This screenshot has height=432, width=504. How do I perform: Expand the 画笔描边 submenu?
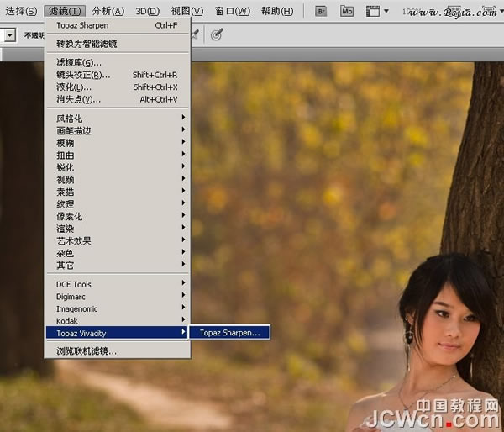pos(117,130)
